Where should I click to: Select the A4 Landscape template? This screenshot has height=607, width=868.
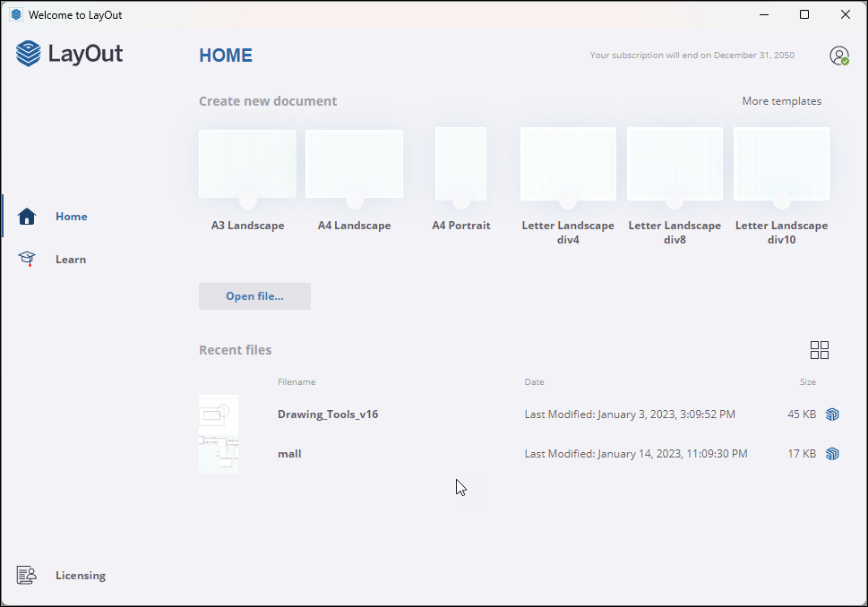point(354,164)
